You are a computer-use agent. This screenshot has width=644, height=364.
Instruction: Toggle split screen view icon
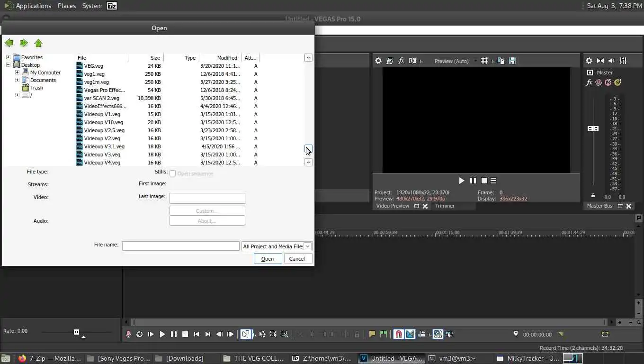click(x=412, y=61)
